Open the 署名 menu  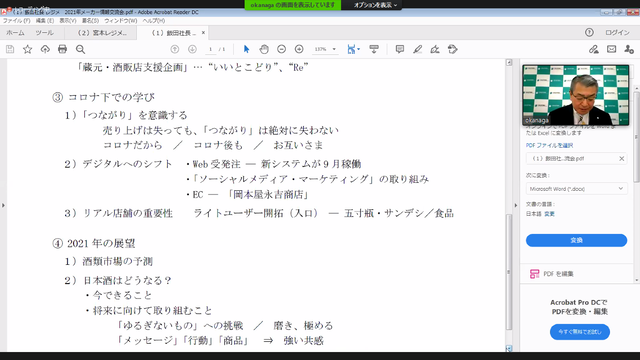(x=90, y=20)
